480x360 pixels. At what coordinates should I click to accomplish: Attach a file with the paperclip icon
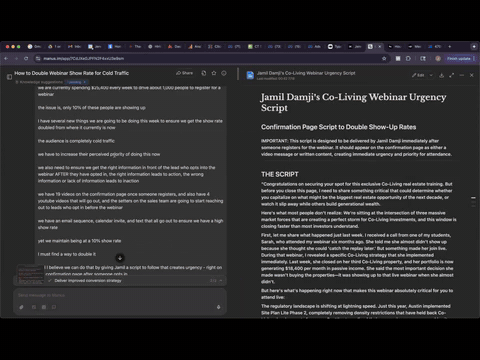[21, 307]
